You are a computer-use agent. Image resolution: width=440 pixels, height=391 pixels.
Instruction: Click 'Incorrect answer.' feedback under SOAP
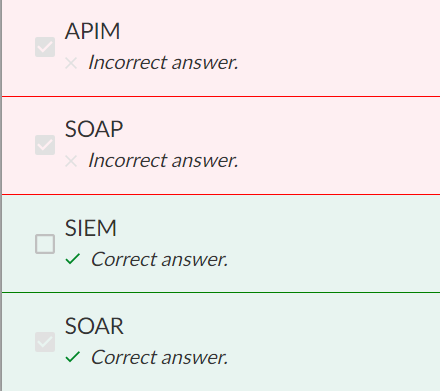coord(163,160)
